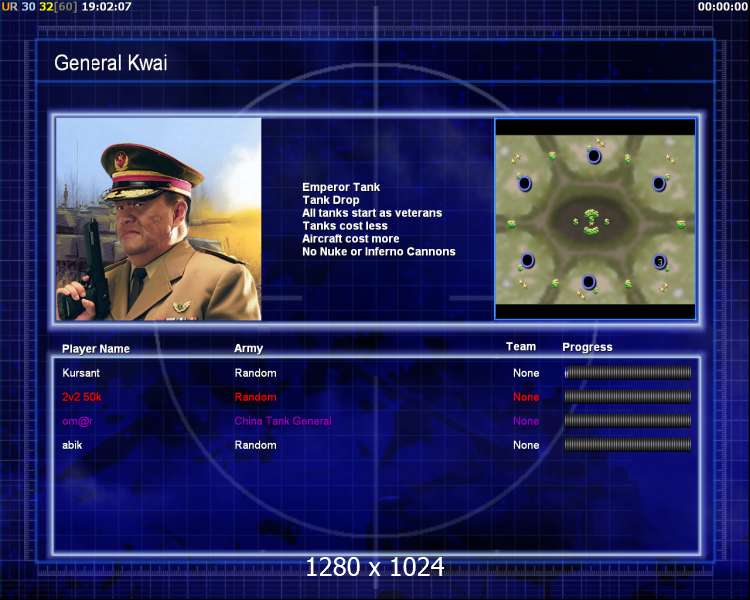The image size is (750, 600).
Task: Click the China Tank General army entry
Action: click(x=283, y=421)
